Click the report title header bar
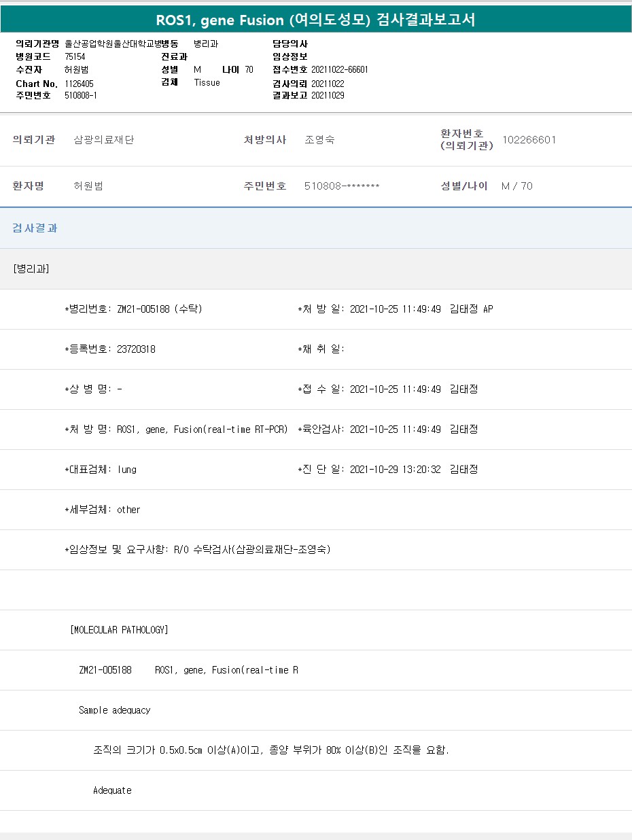 click(316, 20)
